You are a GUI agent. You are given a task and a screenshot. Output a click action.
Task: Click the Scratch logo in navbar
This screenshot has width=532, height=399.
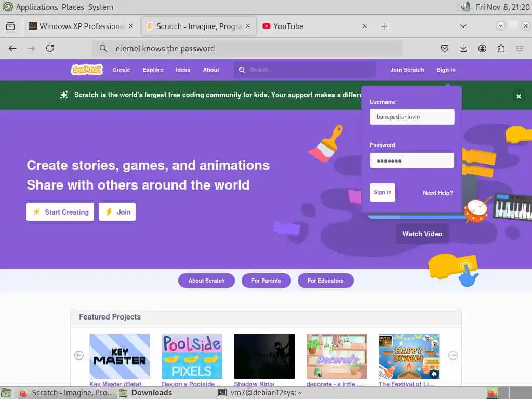point(87,70)
